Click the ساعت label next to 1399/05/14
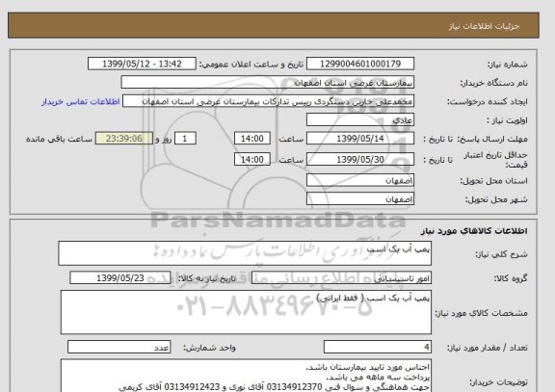The image size is (555, 392). pyautogui.click(x=291, y=139)
